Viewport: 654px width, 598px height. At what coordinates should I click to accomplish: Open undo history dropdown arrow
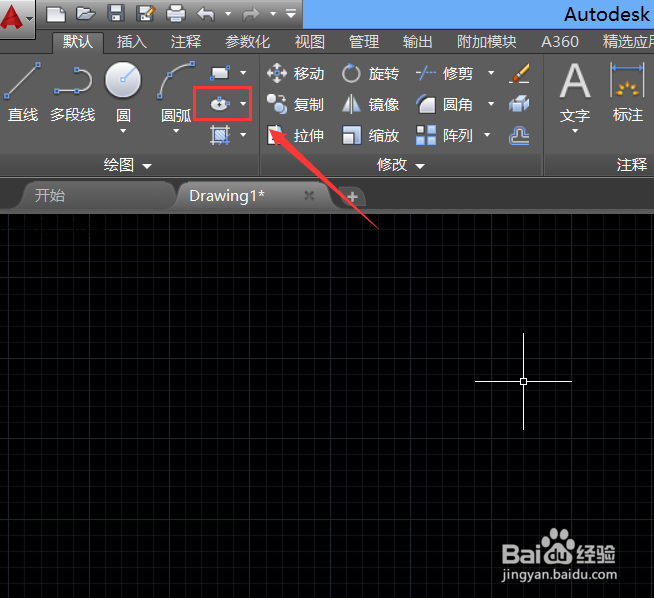tap(228, 14)
